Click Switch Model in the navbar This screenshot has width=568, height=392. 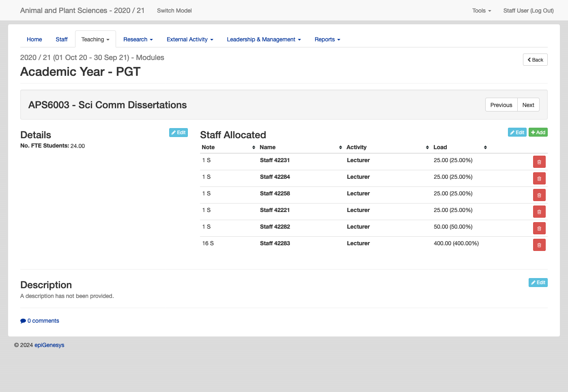tap(174, 11)
